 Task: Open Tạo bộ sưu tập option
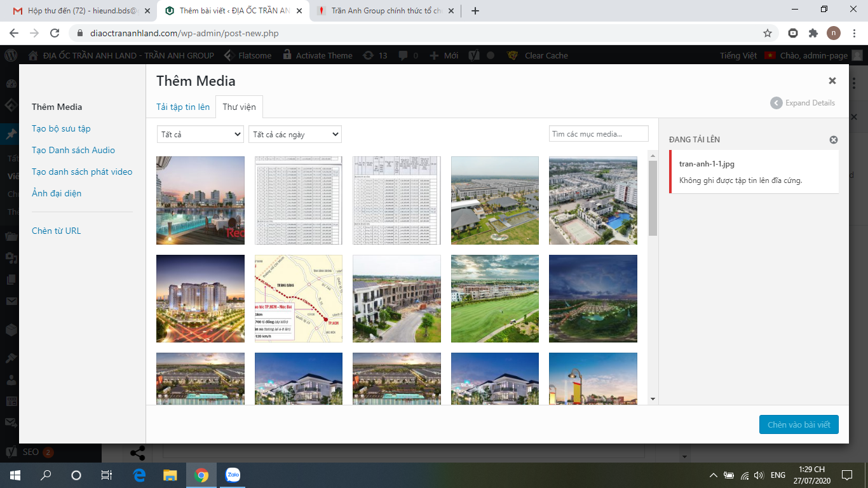[61, 128]
